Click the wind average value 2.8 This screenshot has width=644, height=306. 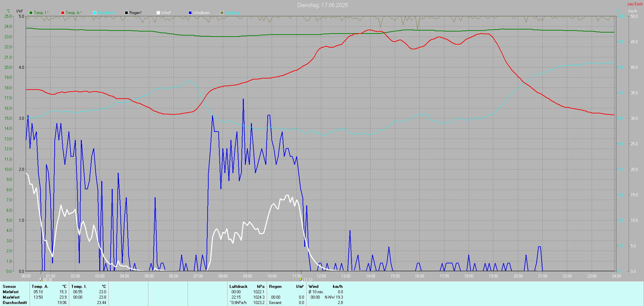(340, 303)
